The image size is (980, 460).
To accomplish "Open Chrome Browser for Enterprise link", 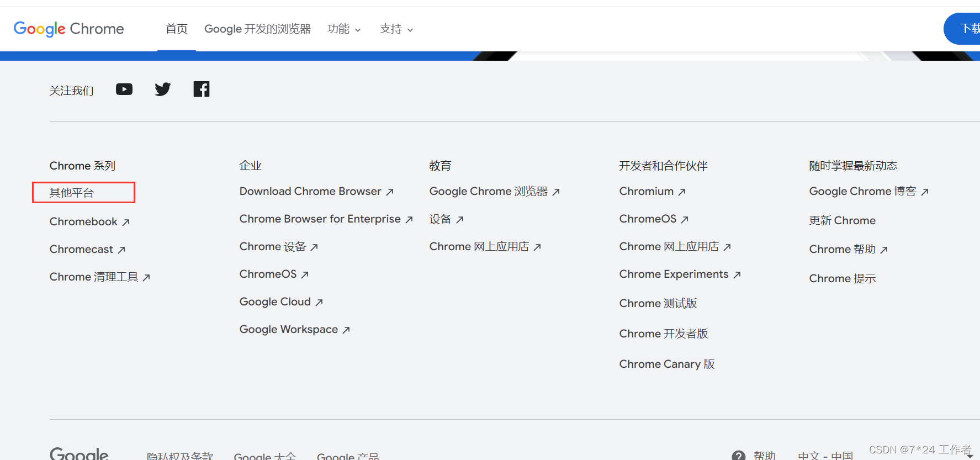I will 326,219.
